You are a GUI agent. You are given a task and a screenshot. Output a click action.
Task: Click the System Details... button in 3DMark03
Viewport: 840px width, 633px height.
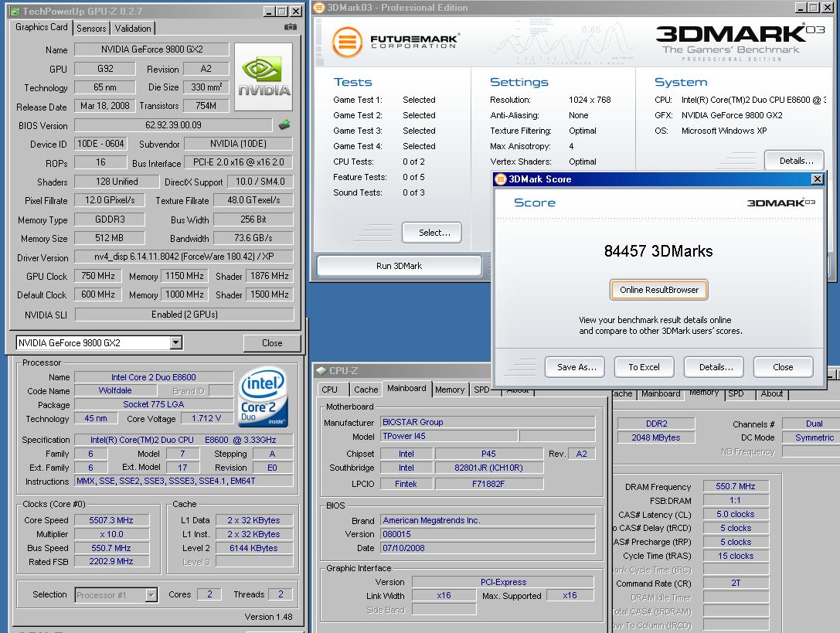point(794,161)
